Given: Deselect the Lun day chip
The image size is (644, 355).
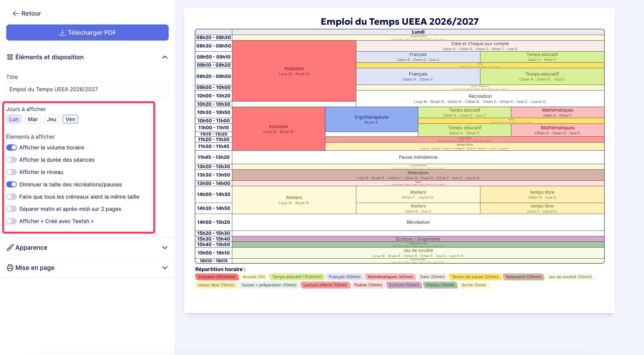Looking at the screenshot, I should coord(14,119).
